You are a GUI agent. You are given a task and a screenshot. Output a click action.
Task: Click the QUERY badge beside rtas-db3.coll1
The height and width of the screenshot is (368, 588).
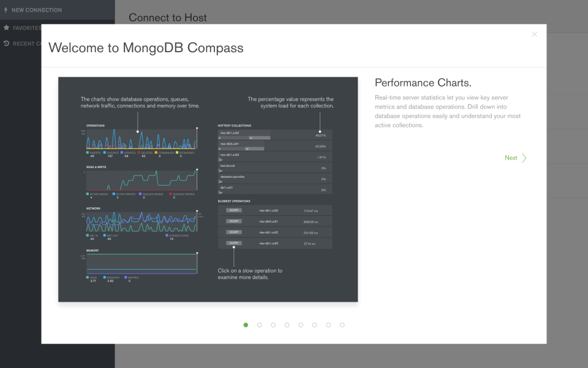pos(234,221)
